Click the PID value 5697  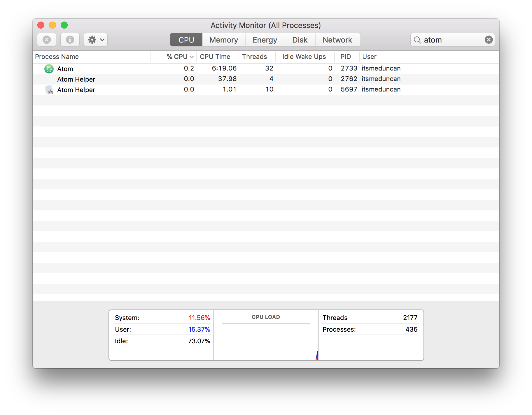(349, 89)
